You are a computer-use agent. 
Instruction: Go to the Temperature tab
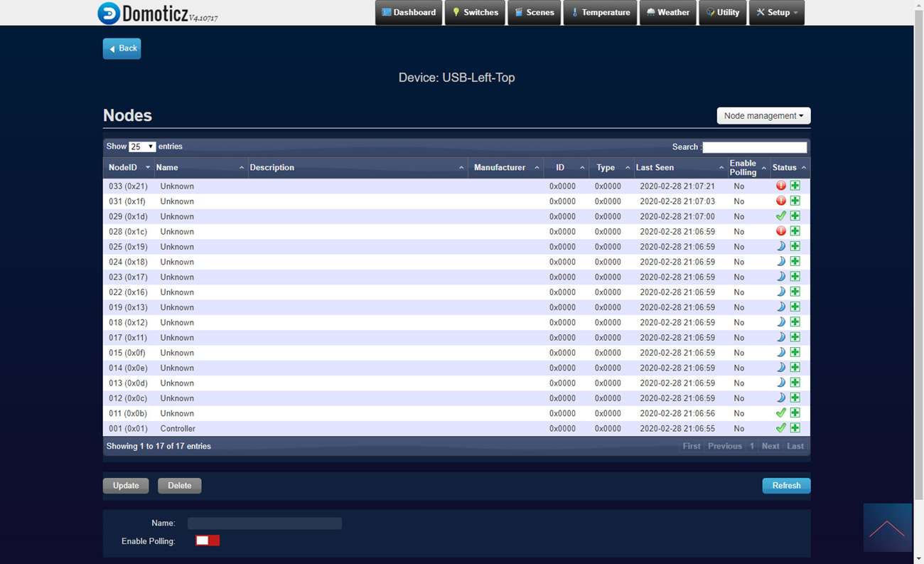[601, 13]
